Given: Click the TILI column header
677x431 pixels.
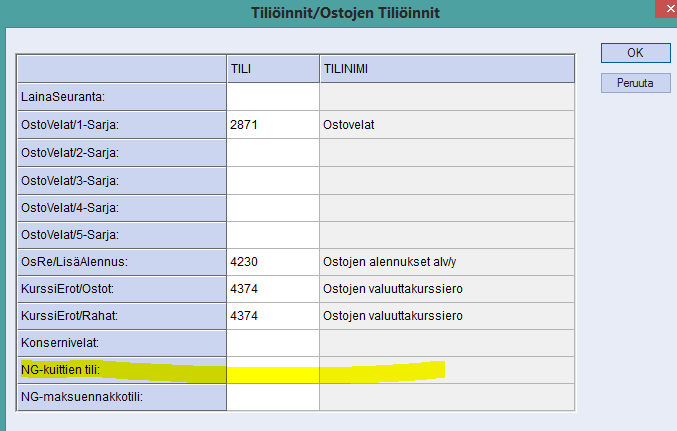Looking at the screenshot, I should [272, 69].
